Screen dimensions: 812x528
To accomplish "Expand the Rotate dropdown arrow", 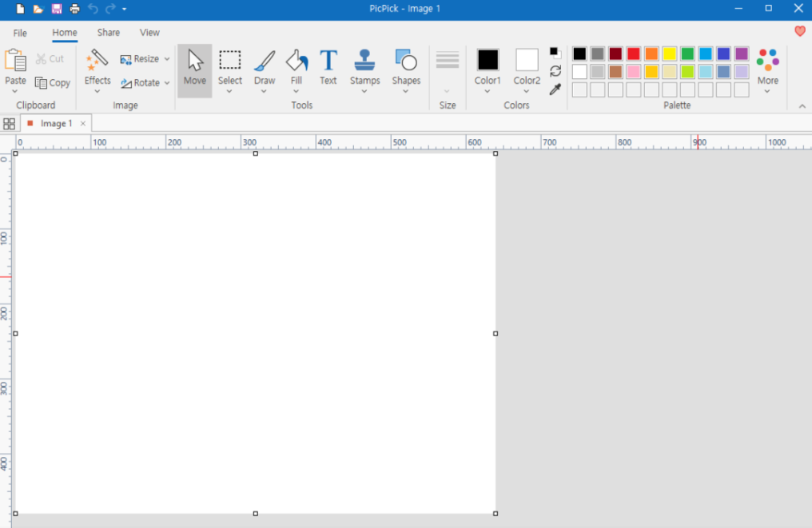I will tap(167, 83).
